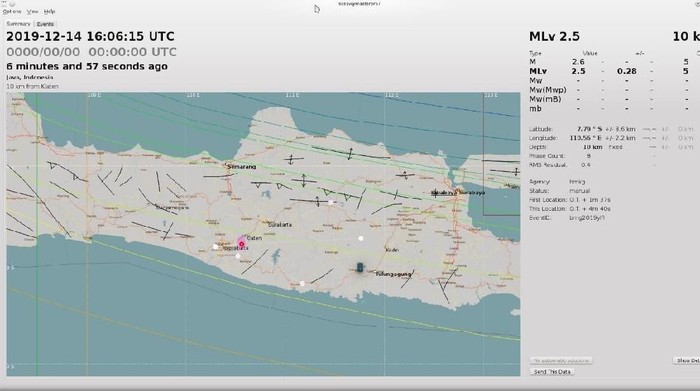Select the white station dot northeast of Surakarta
Viewport: 700px width, 391px height.
pos(330,202)
